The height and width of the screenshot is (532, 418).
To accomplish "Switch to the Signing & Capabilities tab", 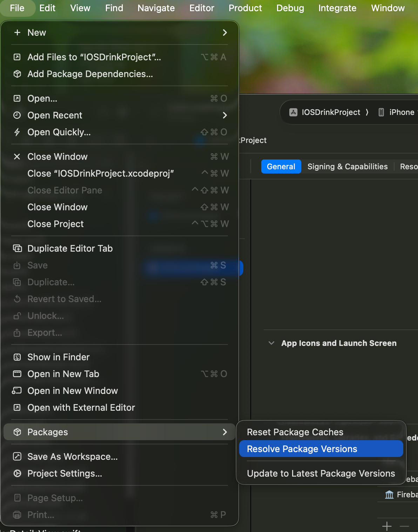I will point(348,166).
